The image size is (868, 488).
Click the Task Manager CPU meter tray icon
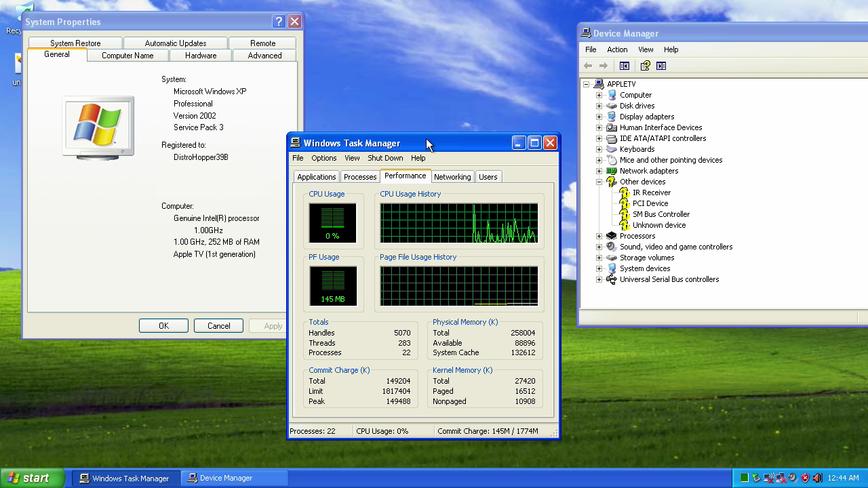745,478
